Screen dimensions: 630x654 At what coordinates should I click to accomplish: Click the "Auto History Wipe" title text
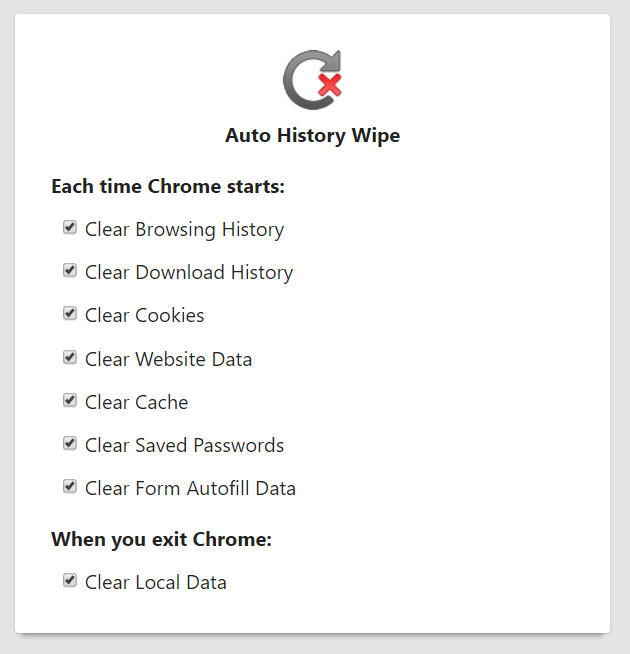point(312,136)
